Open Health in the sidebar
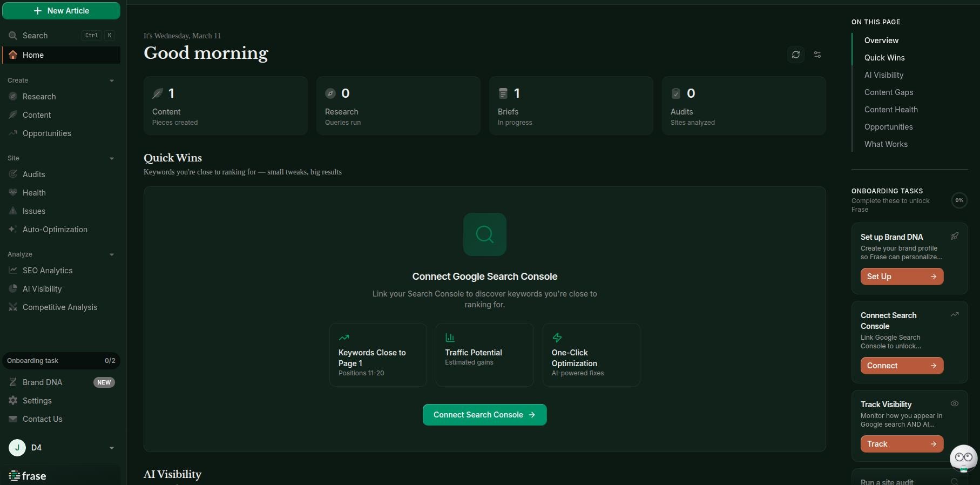980x485 pixels. tap(61, 193)
